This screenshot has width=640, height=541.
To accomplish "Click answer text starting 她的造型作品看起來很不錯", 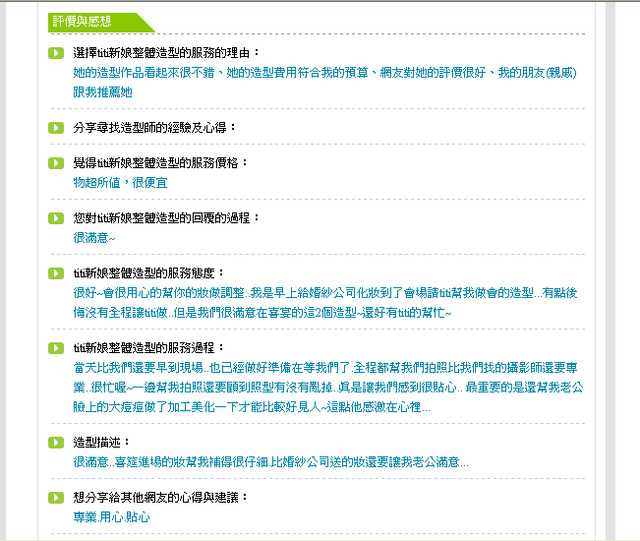I will click(325, 73).
